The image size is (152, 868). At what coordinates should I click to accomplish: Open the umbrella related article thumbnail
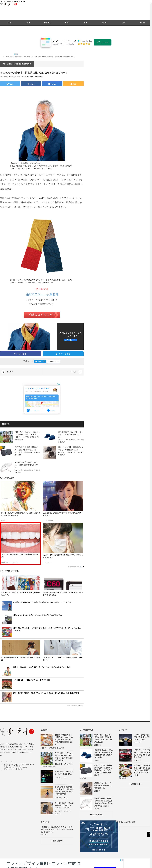(6, 467)
